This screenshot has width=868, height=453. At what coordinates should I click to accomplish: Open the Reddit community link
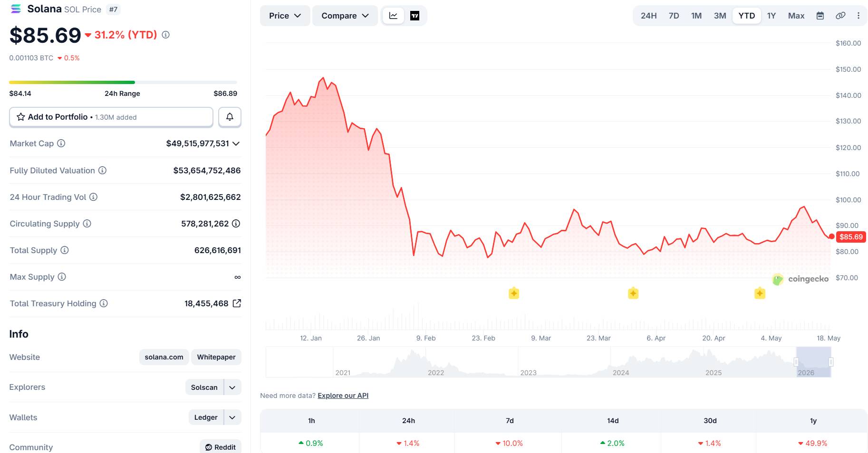click(x=221, y=447)
